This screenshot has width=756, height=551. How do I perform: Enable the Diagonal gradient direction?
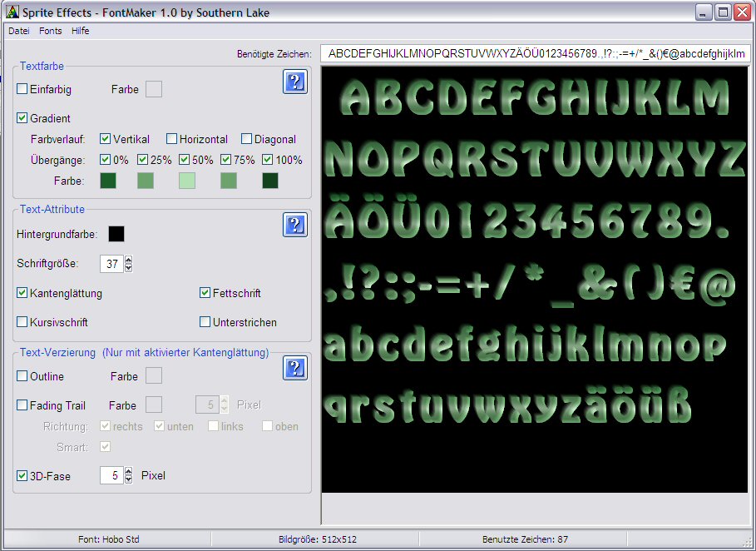coord(246,139)
